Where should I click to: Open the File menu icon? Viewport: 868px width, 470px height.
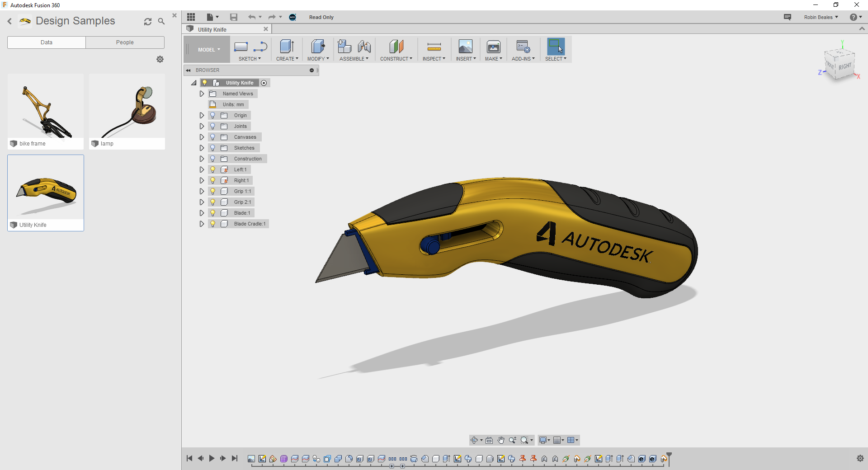point(212,17)
